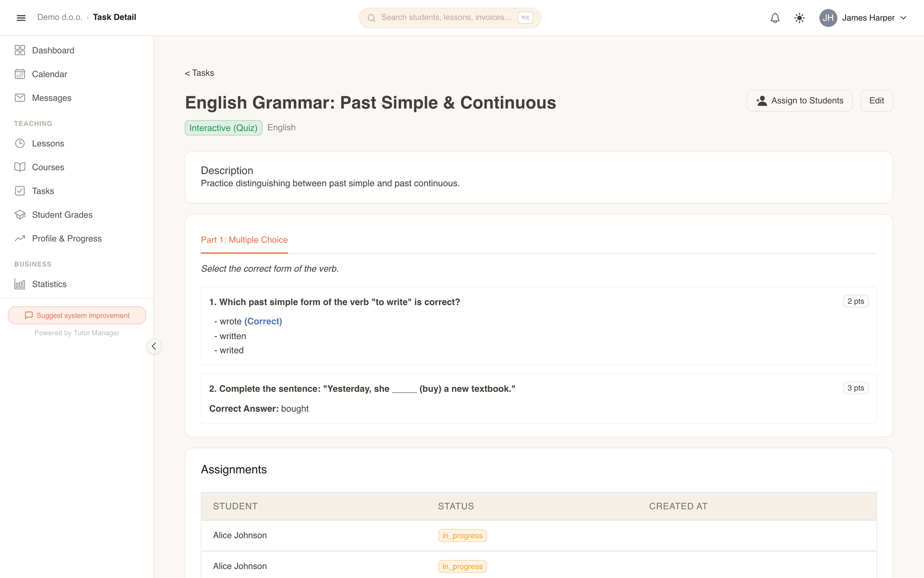Click the 2 pts badge on question 1
924x578 pixels.
[856, 301]
